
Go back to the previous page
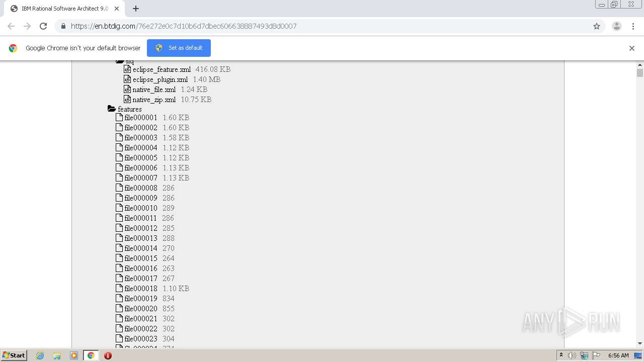click(11, 26)
